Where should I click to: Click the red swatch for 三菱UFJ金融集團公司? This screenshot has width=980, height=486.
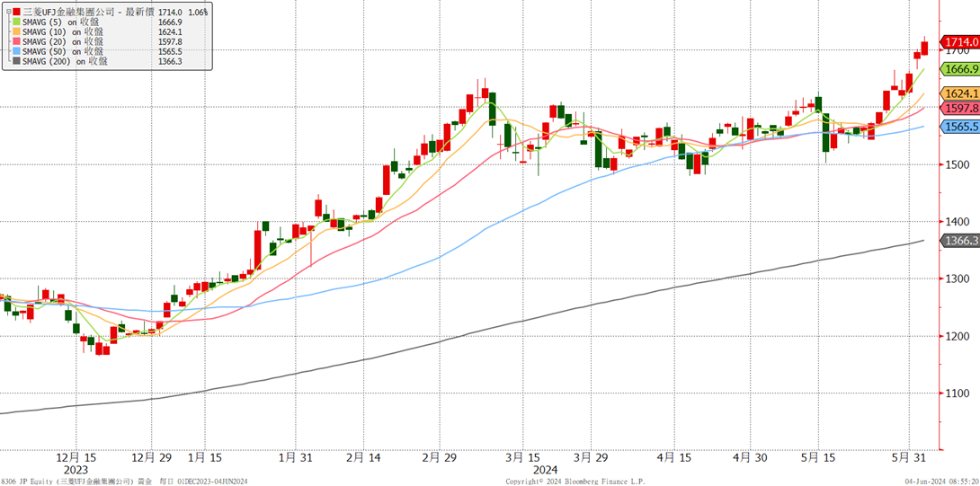pyautogui.click(x=17, y=12)
